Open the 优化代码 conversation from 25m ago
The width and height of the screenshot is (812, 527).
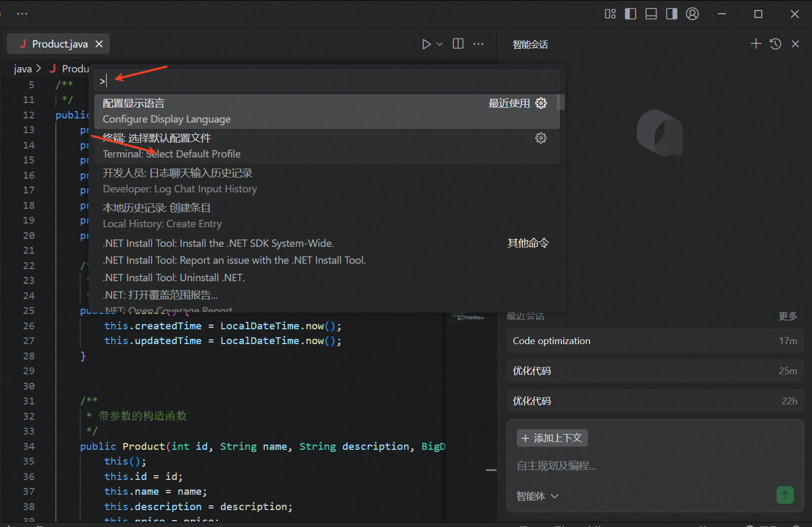coord(655,371)
